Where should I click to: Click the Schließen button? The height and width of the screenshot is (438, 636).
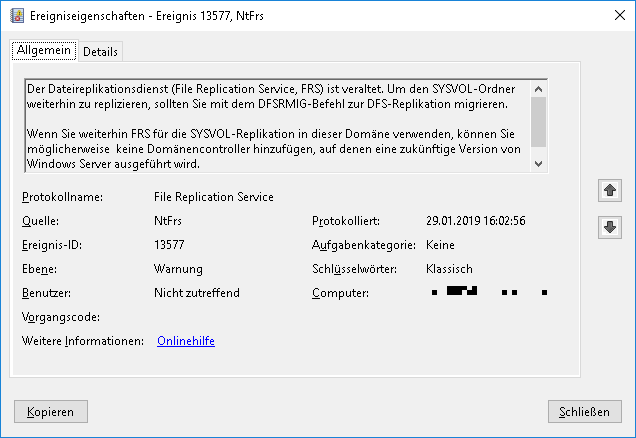click(x=585, y=411)
